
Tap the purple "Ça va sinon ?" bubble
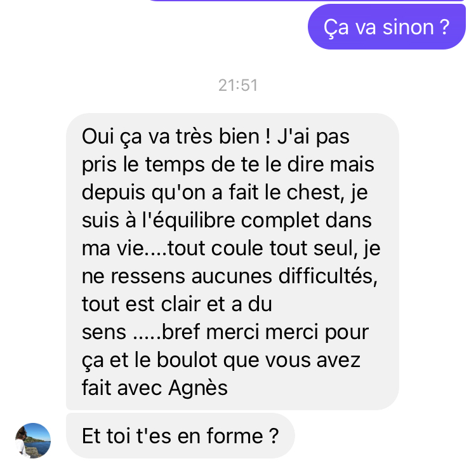pos(387,27)
